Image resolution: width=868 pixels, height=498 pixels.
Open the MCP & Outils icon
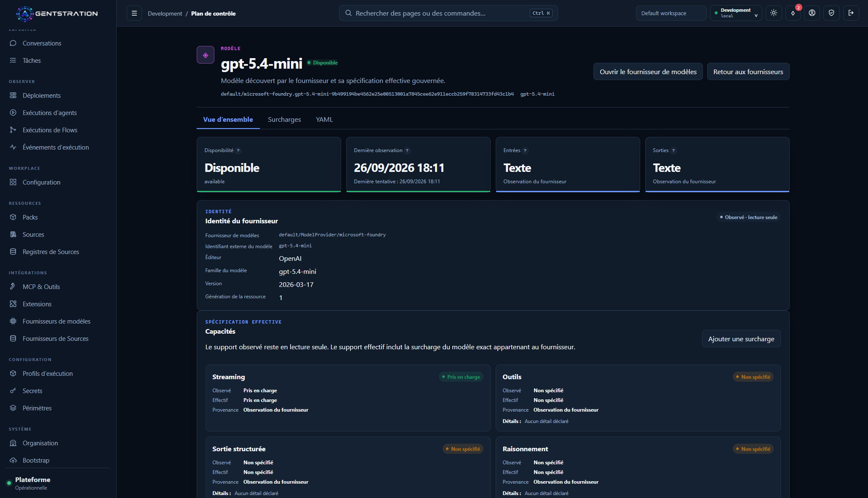click(13, 287)
